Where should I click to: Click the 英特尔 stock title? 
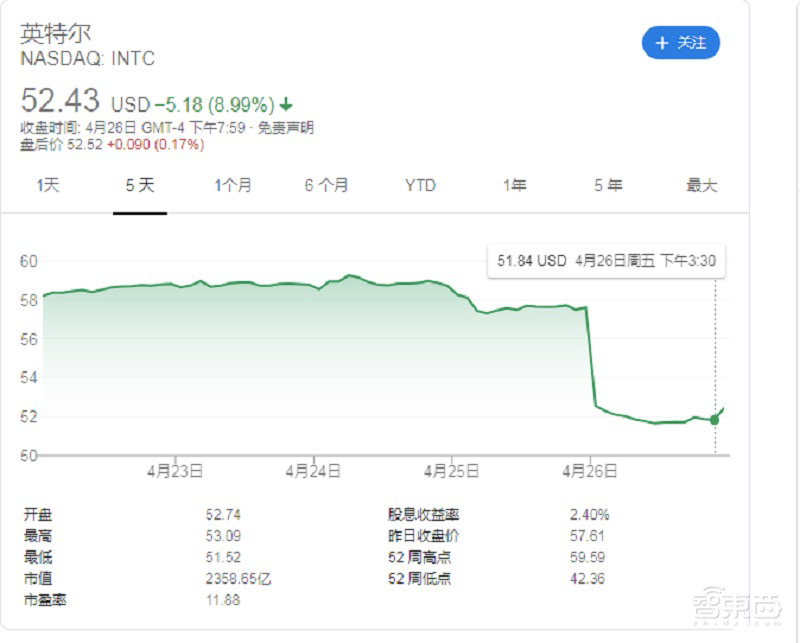57,32
